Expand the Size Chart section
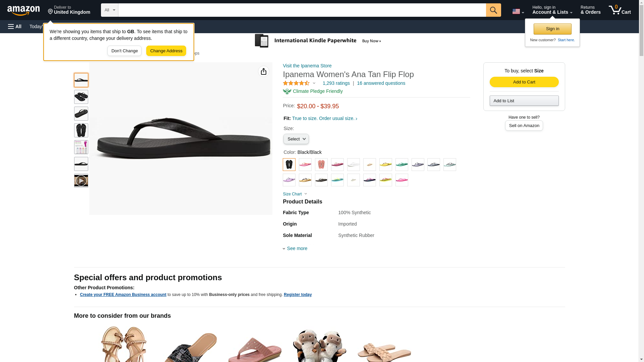644x362 pixels. click(295, 194)
